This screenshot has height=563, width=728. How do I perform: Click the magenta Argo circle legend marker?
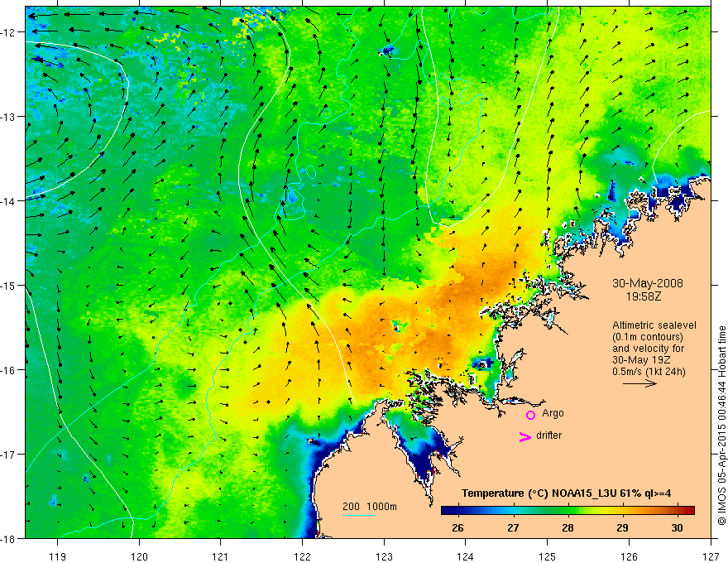(530, 415)
